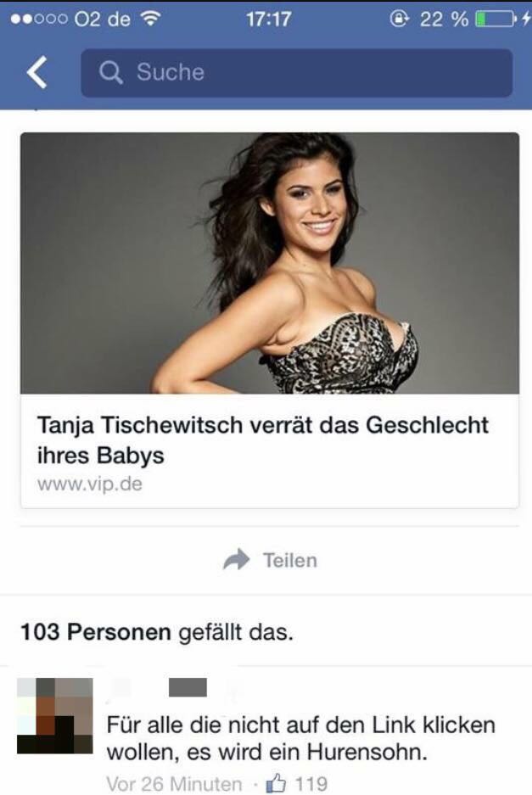Tap the back arrow icon
This screenshot has width=532, height=795.
(x=37, y=72)
